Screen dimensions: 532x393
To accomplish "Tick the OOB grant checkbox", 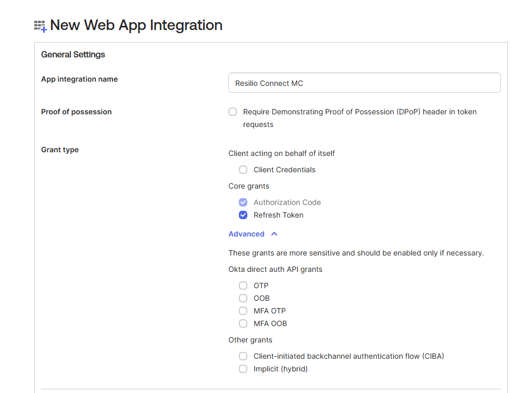I will [x=243, y=298].
